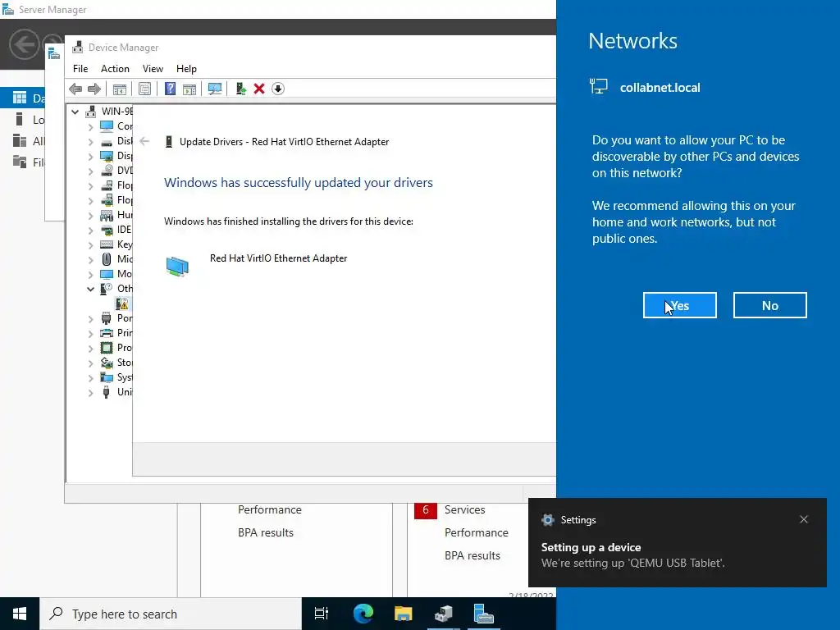
Task: Click All Servers icon in Server Manager sidebar
Action: 20,140
